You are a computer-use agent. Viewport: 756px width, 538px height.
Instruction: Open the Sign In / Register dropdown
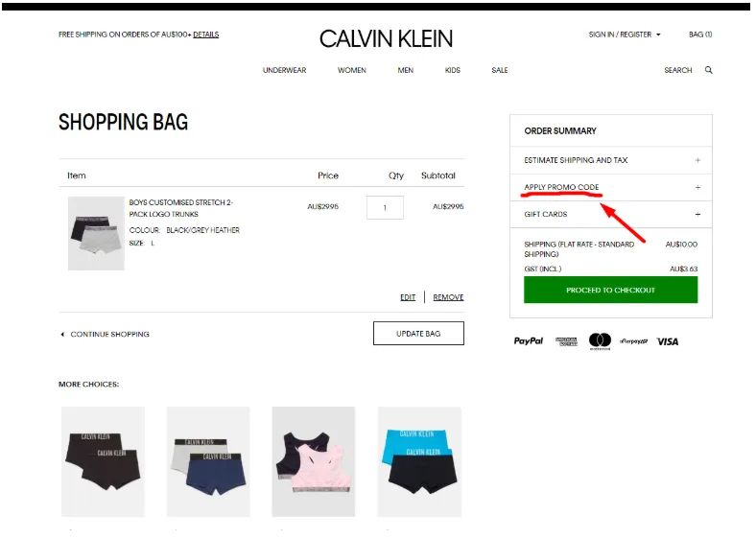pyautogui.click(x=625, y=35)
